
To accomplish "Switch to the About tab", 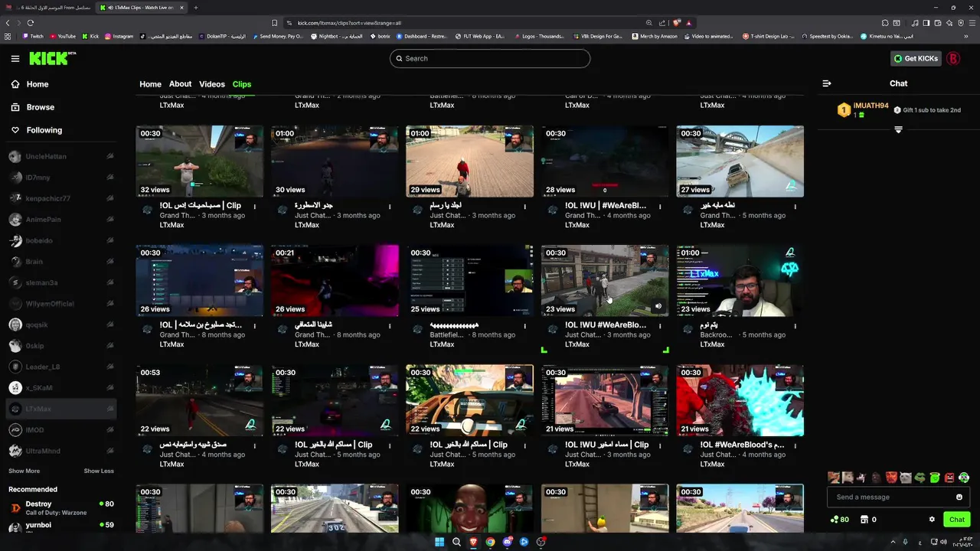I will click(x=180, y=84).
